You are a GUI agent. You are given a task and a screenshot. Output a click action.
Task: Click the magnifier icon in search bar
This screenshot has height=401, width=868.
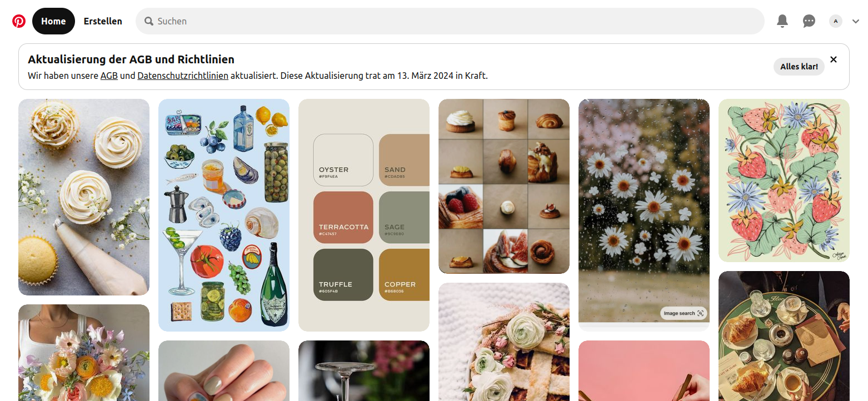149,21
